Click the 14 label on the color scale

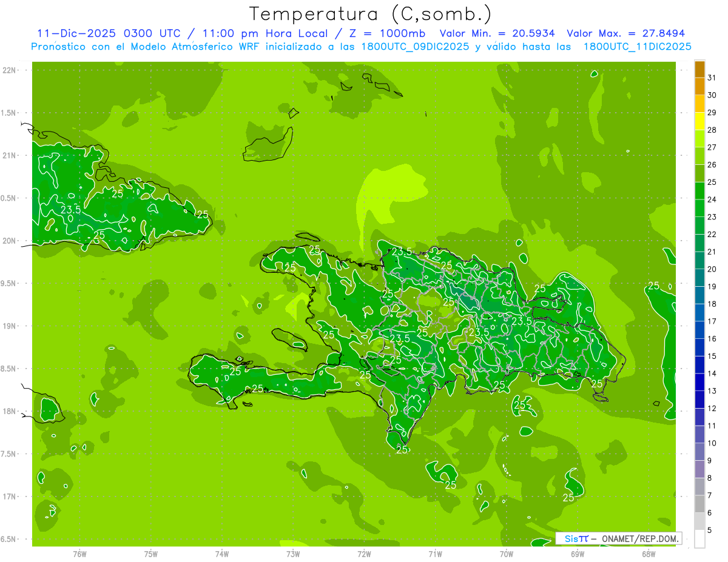[712, 373]
